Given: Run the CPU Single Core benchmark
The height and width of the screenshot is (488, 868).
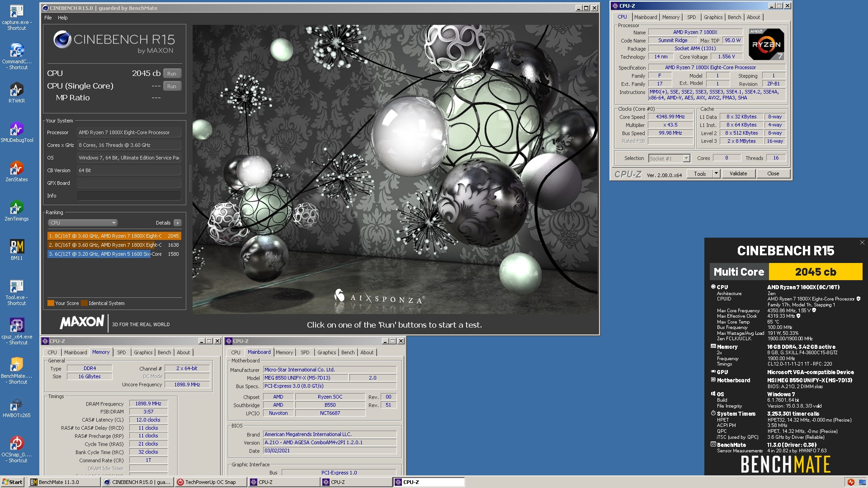Looking at the screenshot, I should (x=172, y=86).
